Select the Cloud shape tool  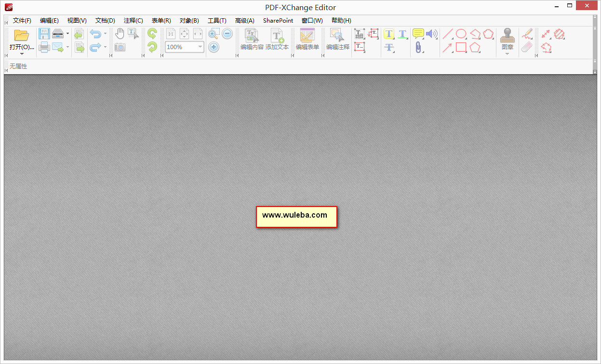[489, 34]
